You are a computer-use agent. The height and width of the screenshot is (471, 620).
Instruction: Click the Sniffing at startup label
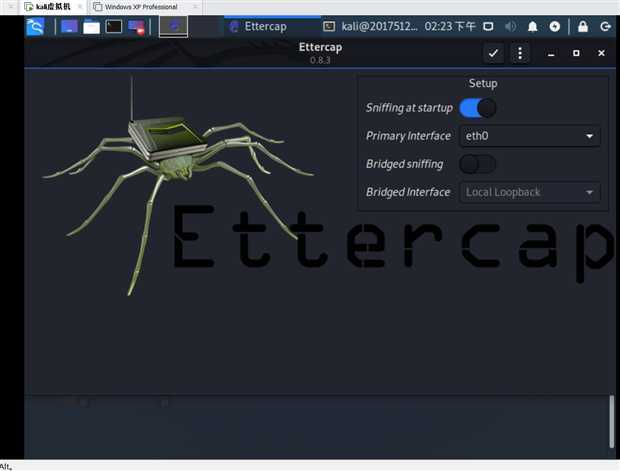pyautogui.click(x=409, y=108)
